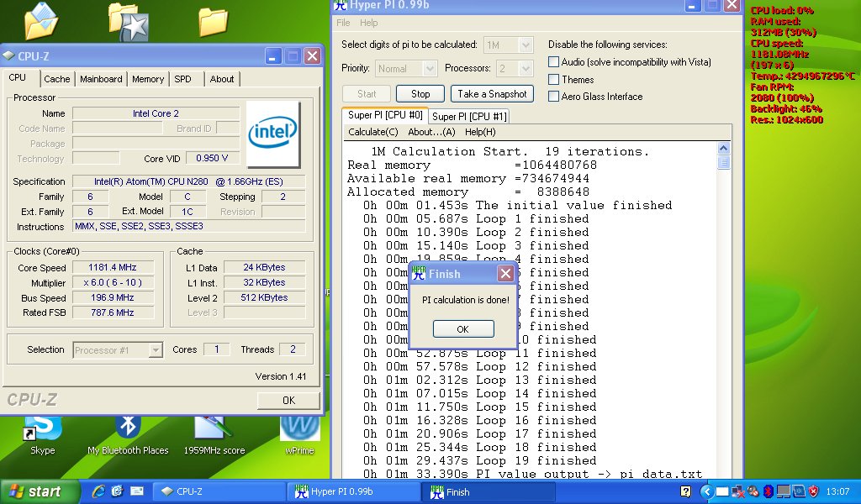Enable Audio service disable checkbox

553,62
